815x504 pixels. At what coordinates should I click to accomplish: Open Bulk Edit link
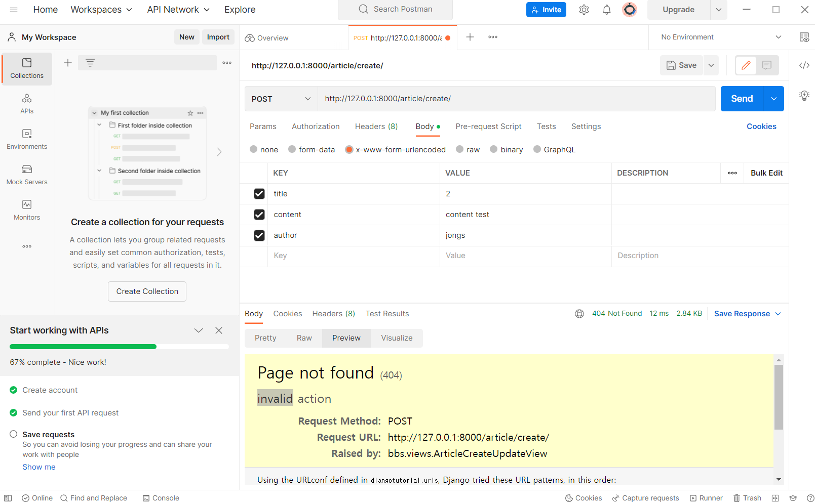[x=766, y=173]
